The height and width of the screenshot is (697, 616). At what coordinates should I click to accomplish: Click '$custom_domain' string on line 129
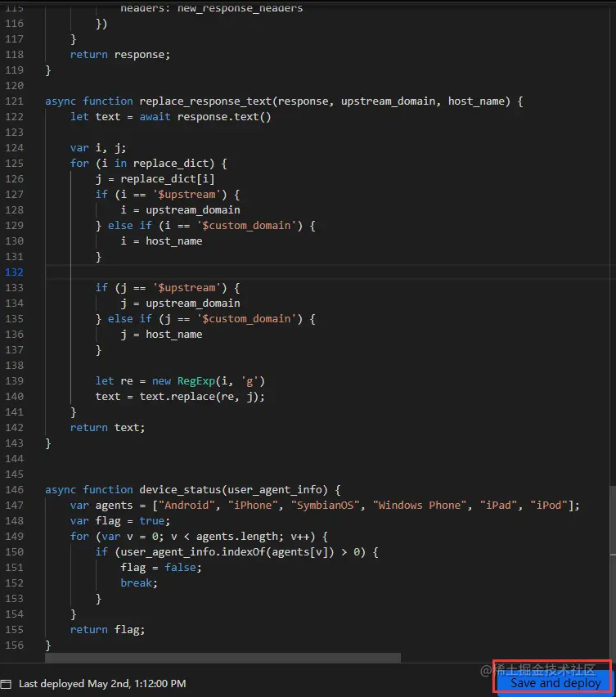[x=246, y=226]
